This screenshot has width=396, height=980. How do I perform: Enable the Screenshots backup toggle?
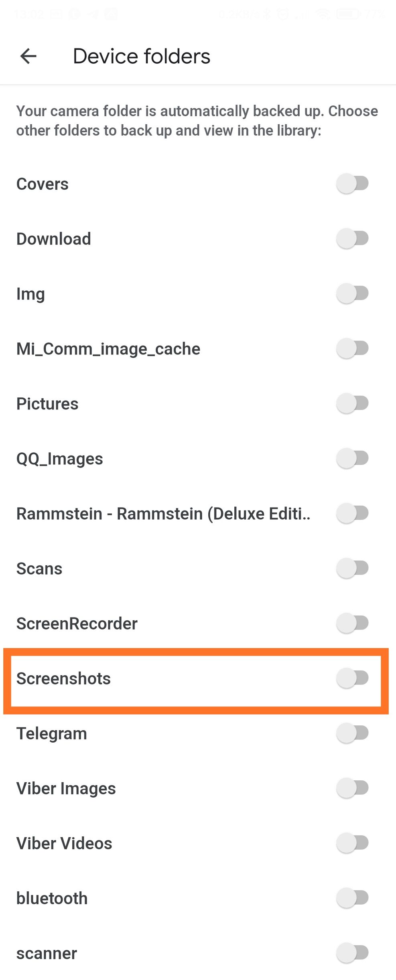click(353, 678)
